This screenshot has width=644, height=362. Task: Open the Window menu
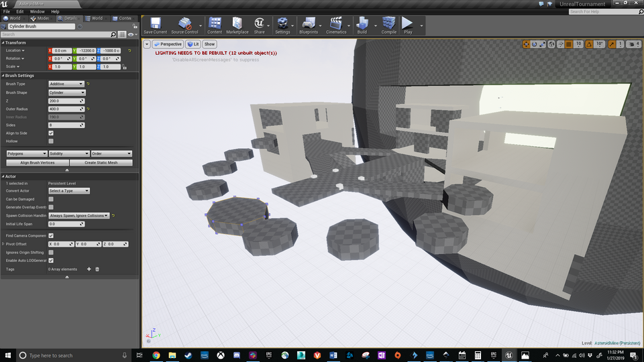37,11
